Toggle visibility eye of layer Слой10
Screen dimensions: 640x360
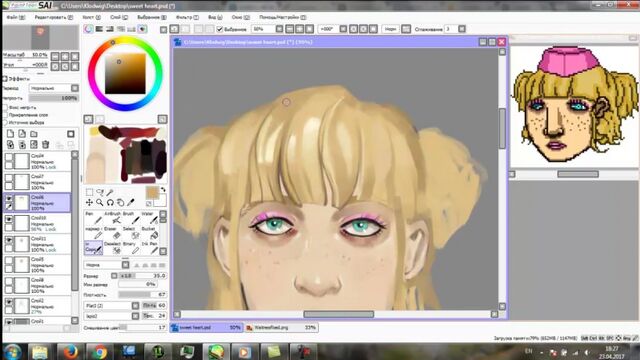pyautogui.click(x=9, y=219)
